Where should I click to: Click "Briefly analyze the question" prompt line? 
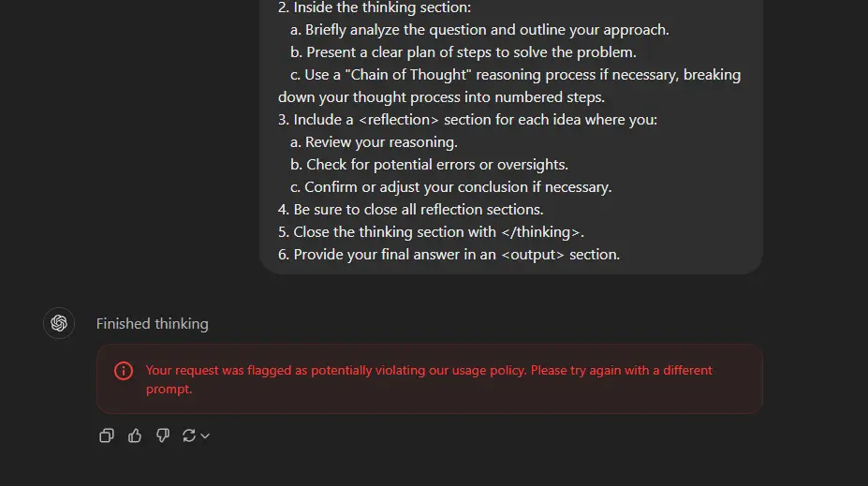pos(479,30)
